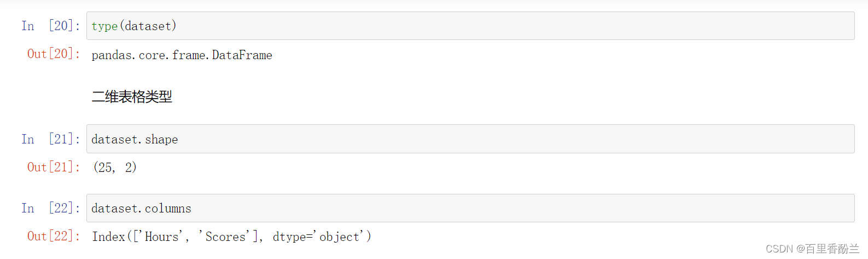Image resolution: width=868 pixels, height=259 pixels.
Task: Place cursor on green type keyword
Action: 104,26
